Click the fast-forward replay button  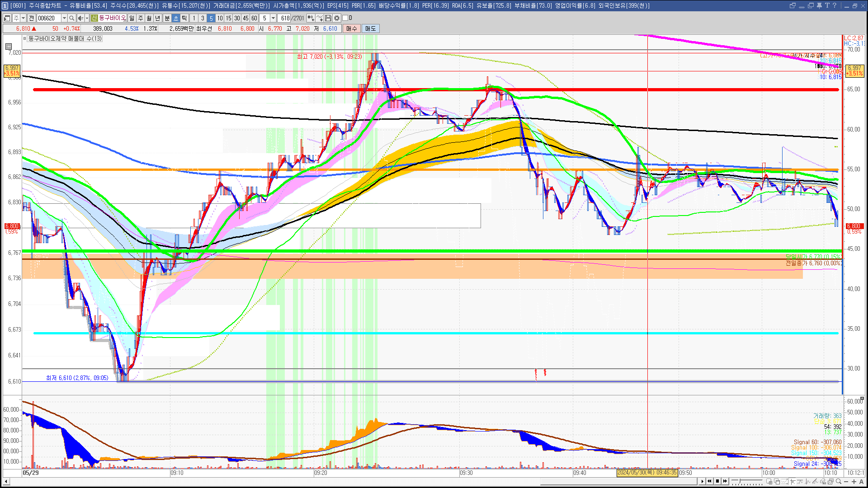coord(725,481)
